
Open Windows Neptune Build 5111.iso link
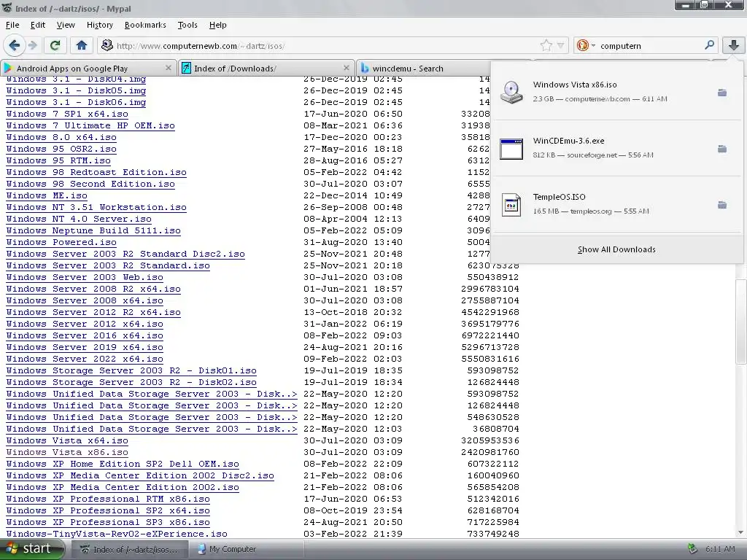(93, 230)
